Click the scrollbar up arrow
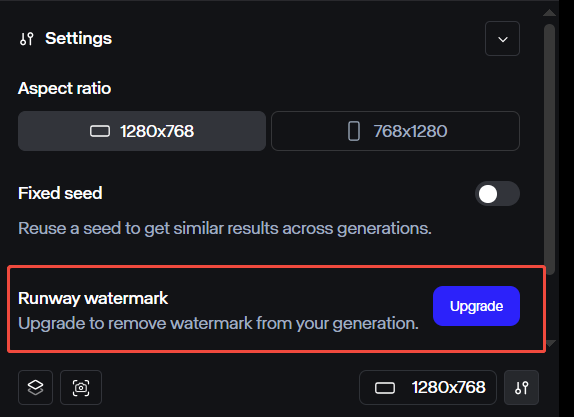Viewport: 574px width, 417px height. (x=549, y=13)
